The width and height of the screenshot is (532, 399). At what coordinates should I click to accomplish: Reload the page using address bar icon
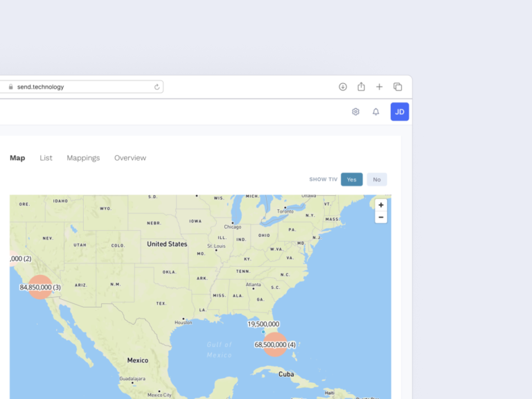[157, 87]
